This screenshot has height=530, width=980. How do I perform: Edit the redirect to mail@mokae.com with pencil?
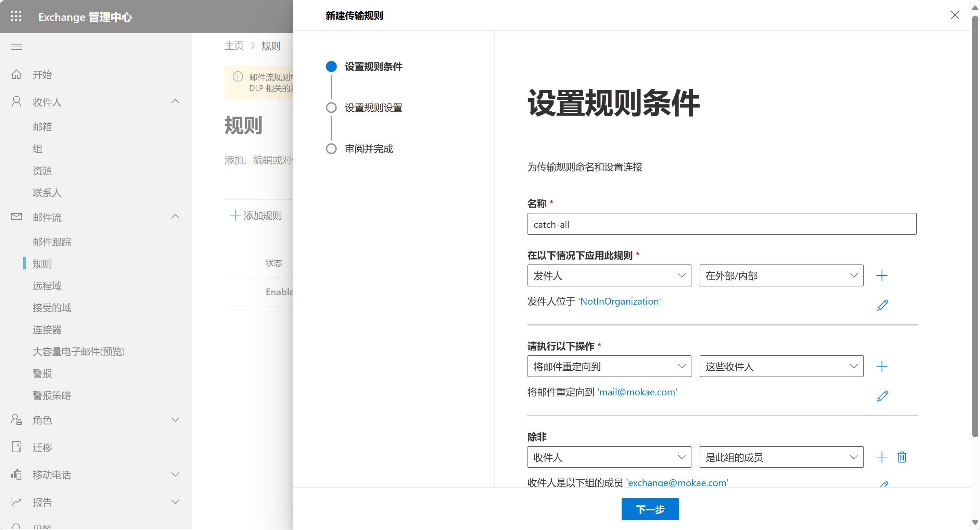(882, 396)
